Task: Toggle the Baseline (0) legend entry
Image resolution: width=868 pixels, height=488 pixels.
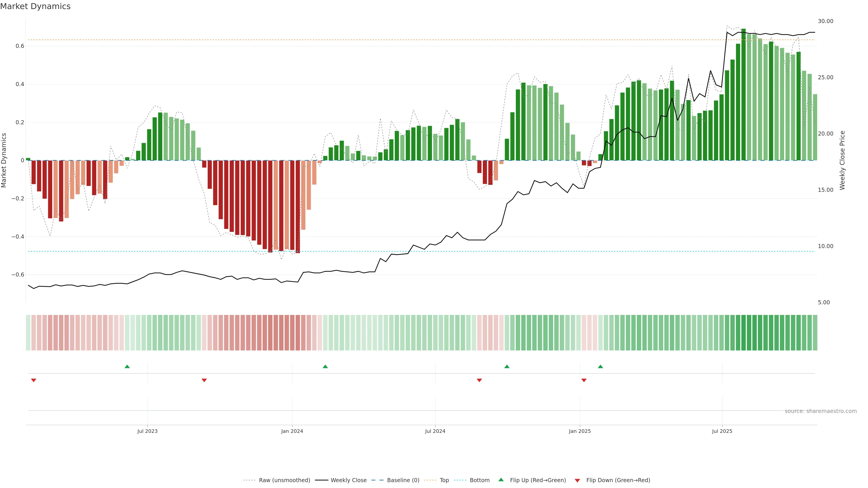Action: (403, 480)
